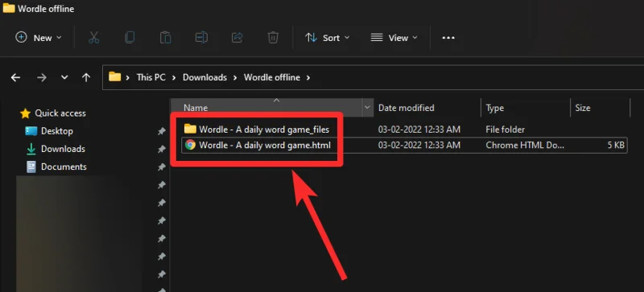Click the Wordle offline title bar folder icon

[9, 8]
